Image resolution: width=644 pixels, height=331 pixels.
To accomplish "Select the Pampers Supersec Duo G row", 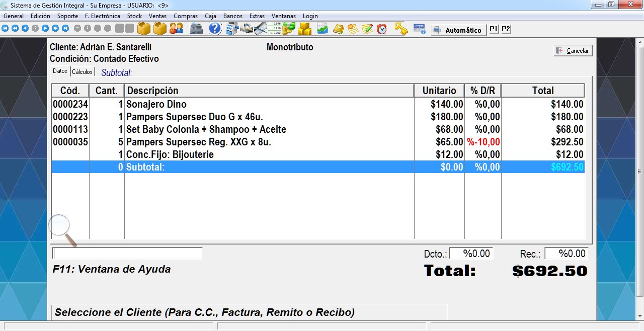I will coord(201,117).
